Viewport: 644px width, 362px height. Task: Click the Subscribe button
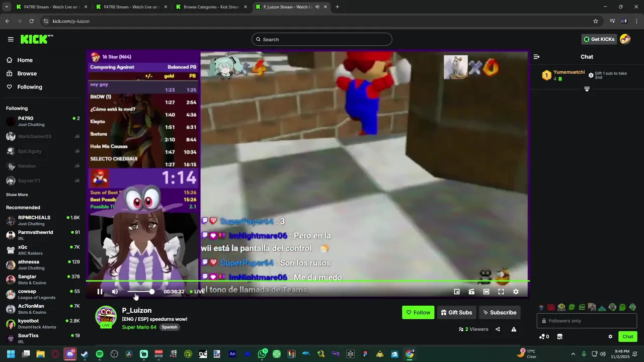pos(500,312)
